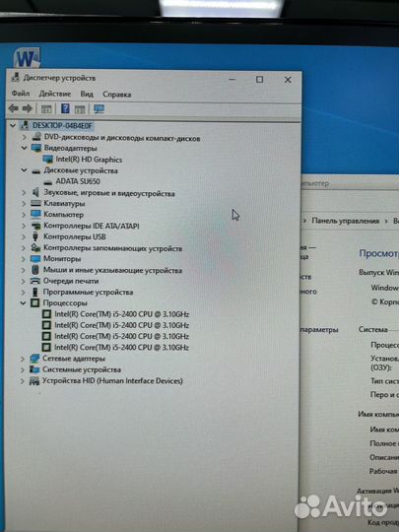This screenshot has width=399, height=532.
Task: Click the Intel(R) HD Graphics adapter icon
Action: pyautogui.click(x=48, y=160)
